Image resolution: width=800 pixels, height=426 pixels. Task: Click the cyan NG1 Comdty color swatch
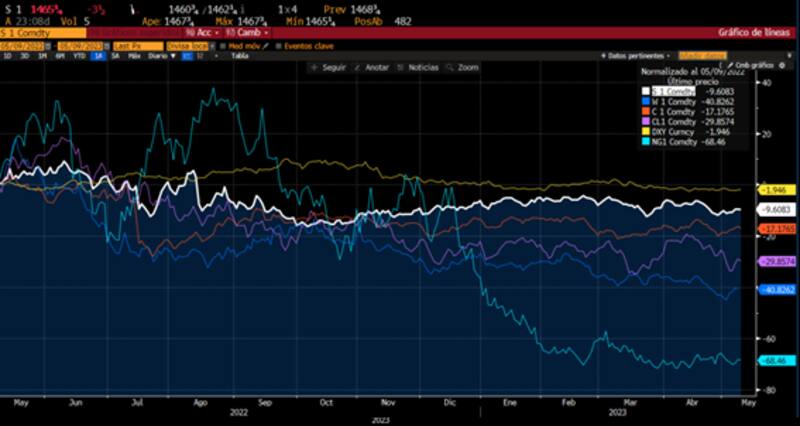tap(644, 143)
